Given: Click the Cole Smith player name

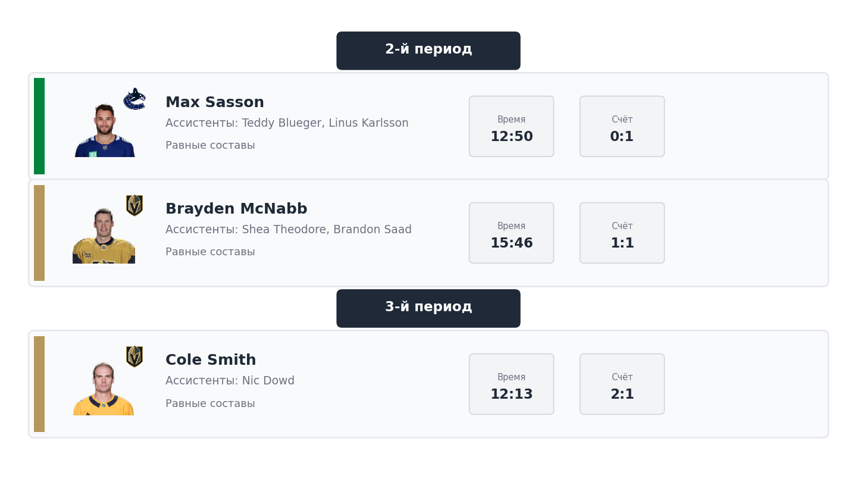Looking at the screenshot, I should pyautogui.click(x=211, y=360).
